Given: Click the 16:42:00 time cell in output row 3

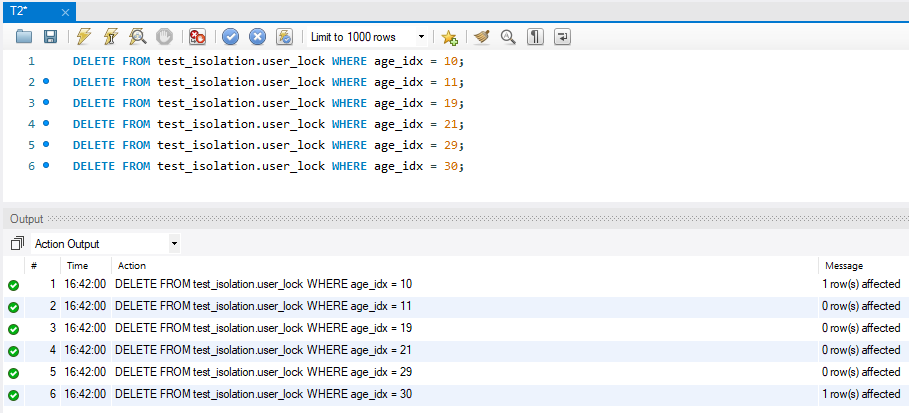Looking at the screenshot, I should [85, 328].
